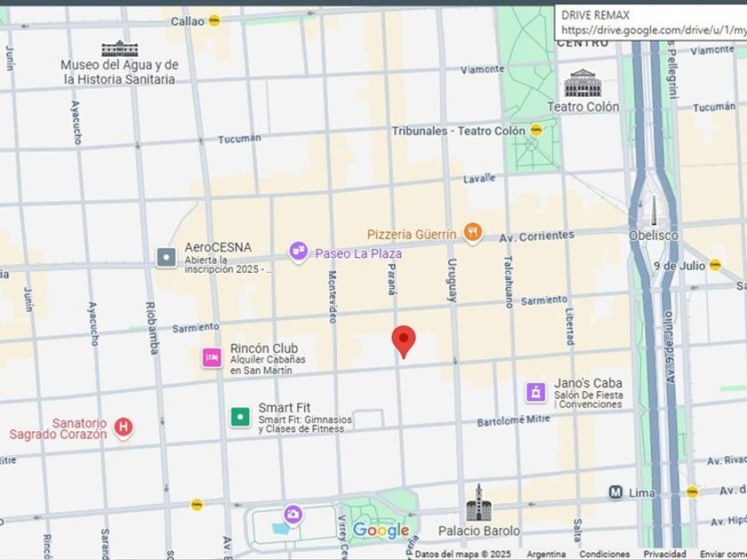The image size is (747, 560).
Task: Select the Sanatorio Sagrado Corazón label
Action: coord(58,428)
